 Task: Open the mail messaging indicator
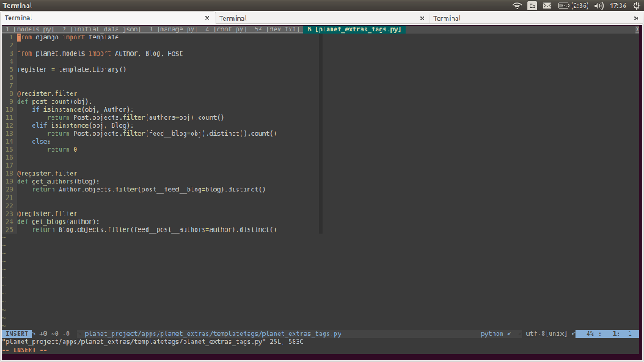click(x=547, y=6)
